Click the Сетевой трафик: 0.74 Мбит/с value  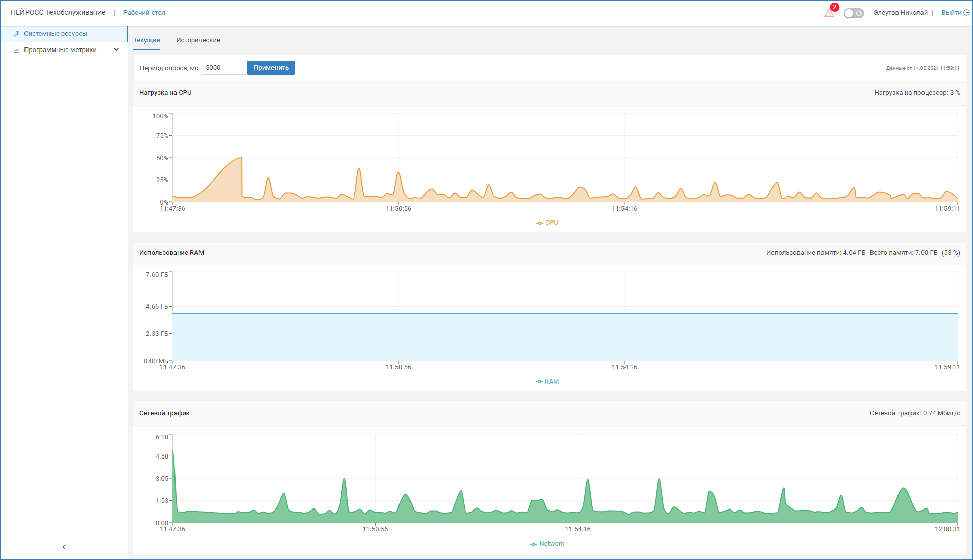(915, 413)
